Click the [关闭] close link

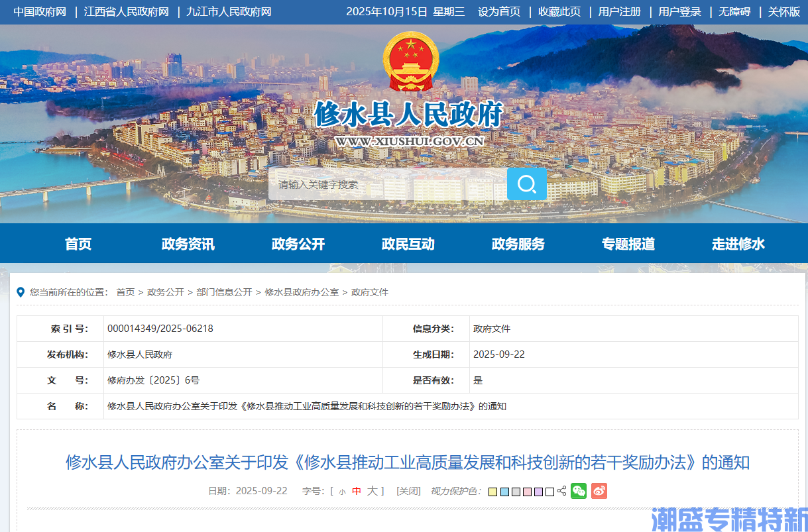[x=408, y=491]
